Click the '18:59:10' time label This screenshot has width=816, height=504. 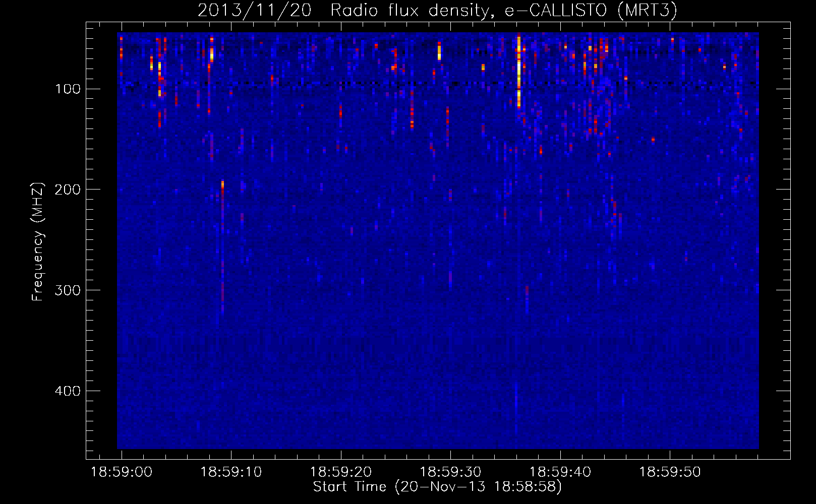[231, 472]
